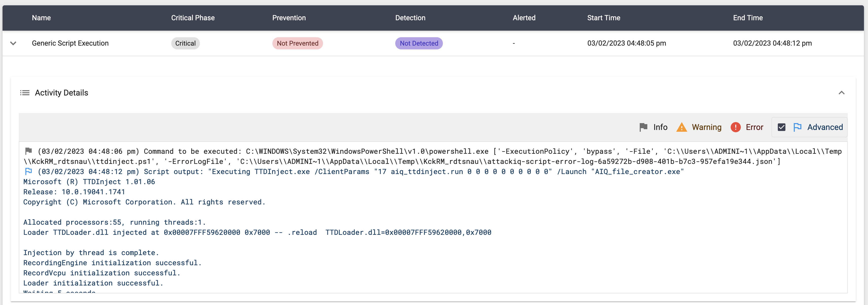
Task: Click the Release version log line
Action: tap(74, 192)
